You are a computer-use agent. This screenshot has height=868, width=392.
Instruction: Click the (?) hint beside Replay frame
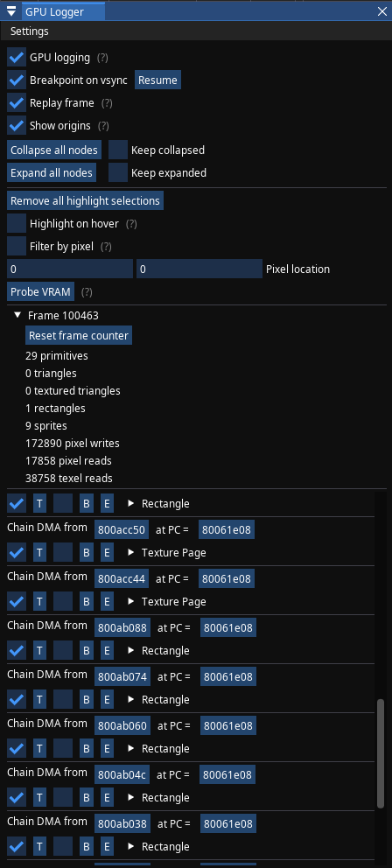pyautogui.click(x=107, y=103)
